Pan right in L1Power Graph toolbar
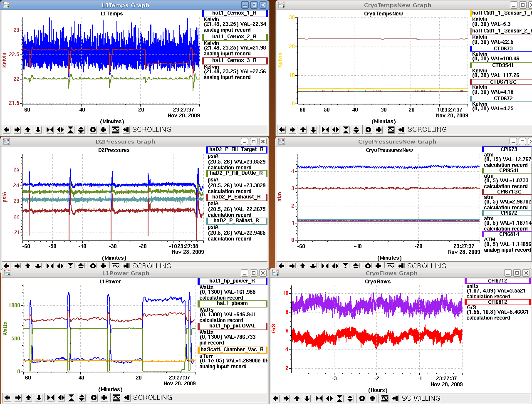This screenshot has height=404, width=532. pyautogui.click(x=18, y=398)
